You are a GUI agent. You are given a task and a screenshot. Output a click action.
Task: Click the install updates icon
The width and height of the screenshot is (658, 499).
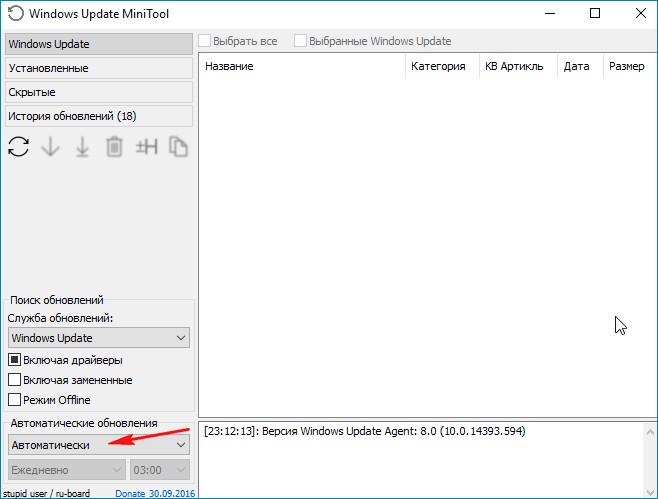click(82, 147)
